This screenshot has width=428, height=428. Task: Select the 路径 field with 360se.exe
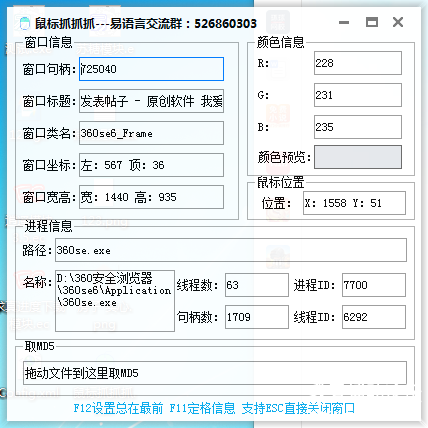pyautogui.click(x=231, y=250)
